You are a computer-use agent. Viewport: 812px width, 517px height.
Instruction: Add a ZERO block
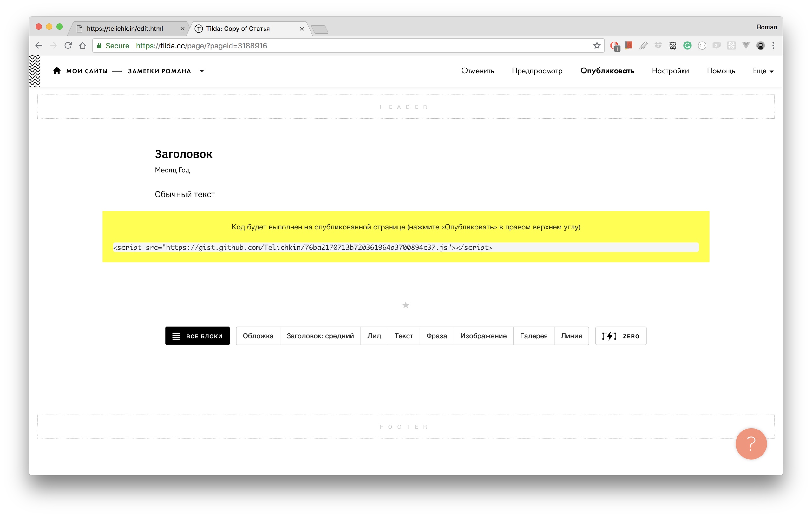point(621,336)
